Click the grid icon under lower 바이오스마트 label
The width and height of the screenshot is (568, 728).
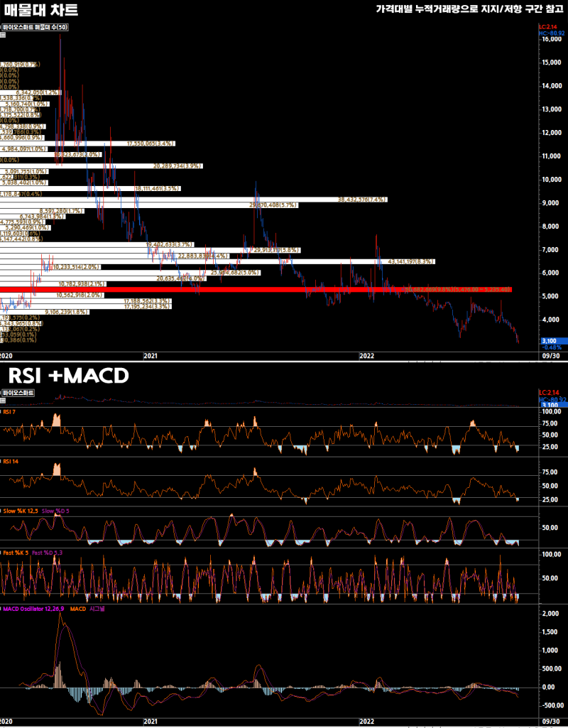pos(3,400)
